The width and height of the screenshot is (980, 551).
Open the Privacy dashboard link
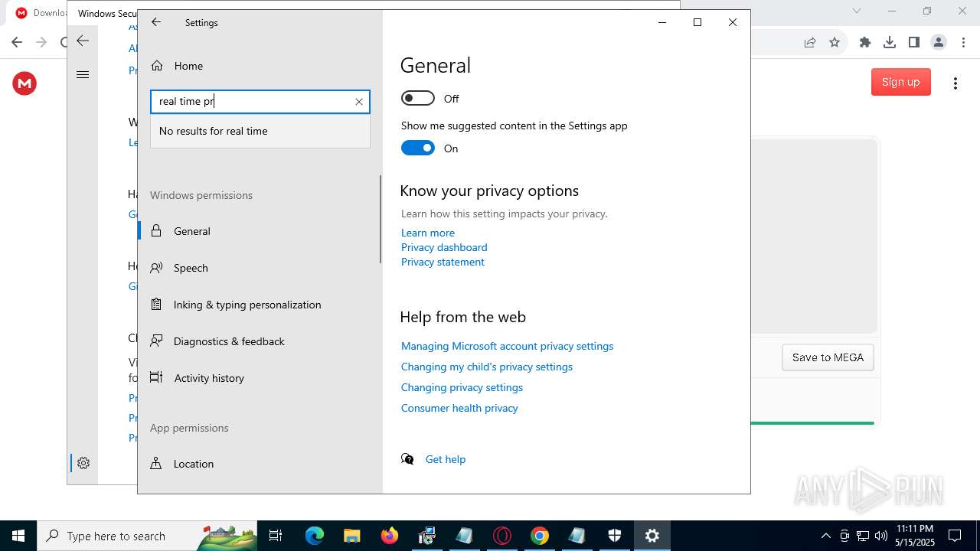pos(444,247)
